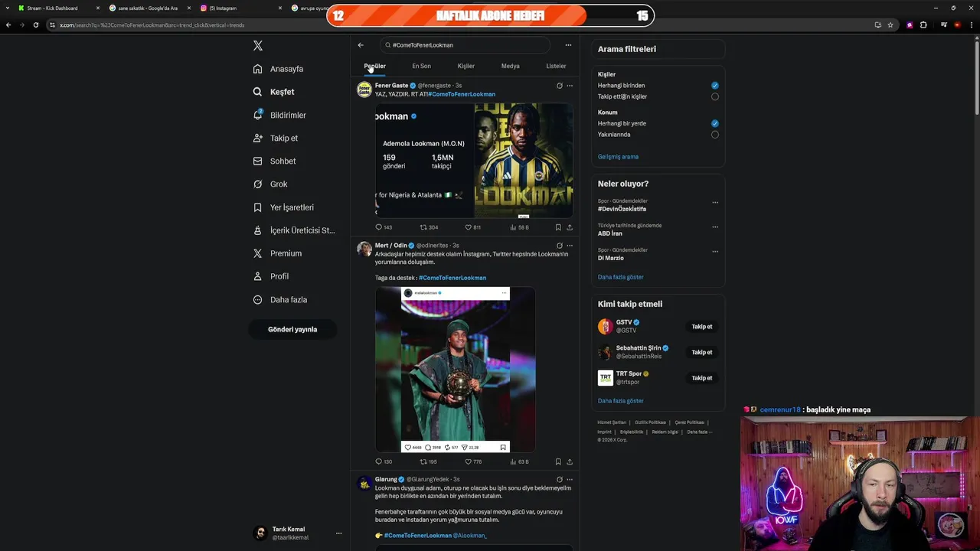Click Di Marzio trending topic
The width and height of the screenshot is (980, 551).
(x=611, y=258)
